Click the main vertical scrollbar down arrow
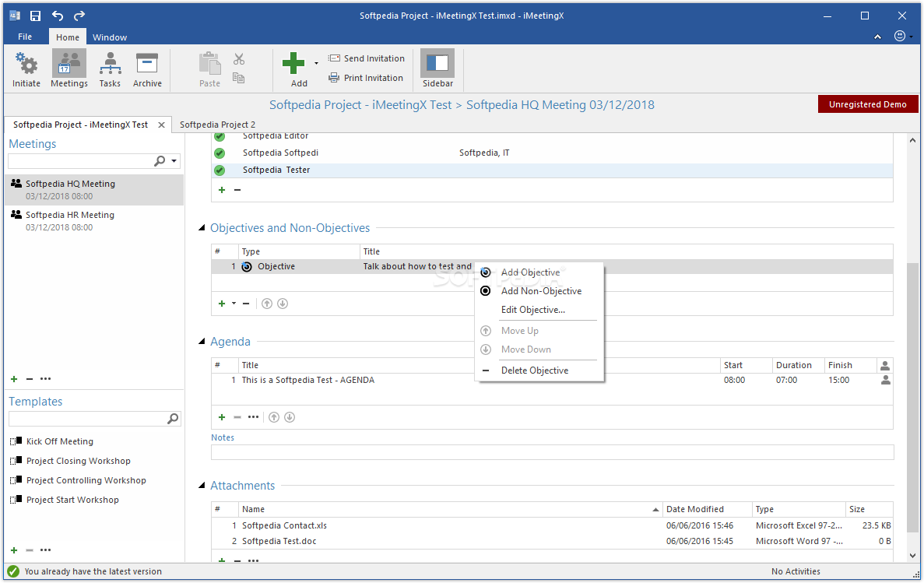 point(912,555)
